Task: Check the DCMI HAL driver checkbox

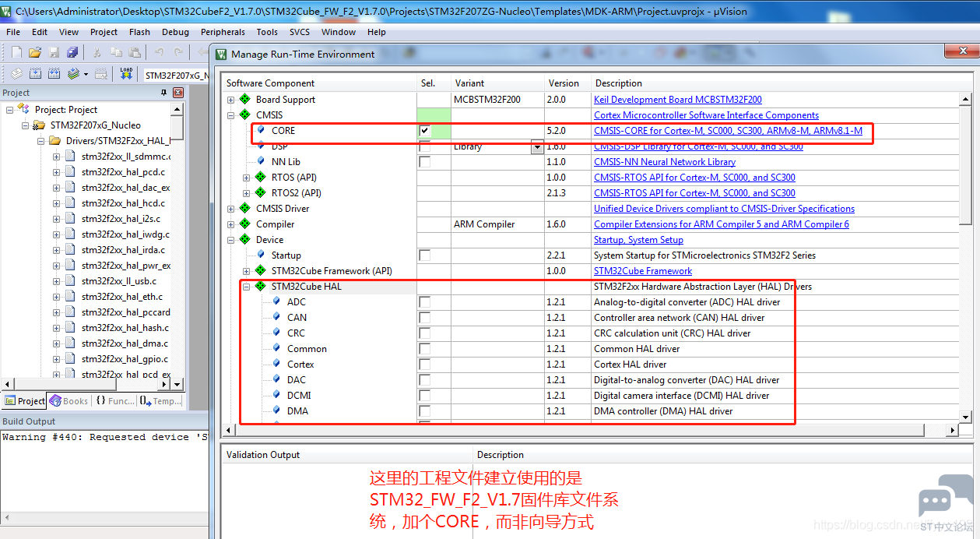Action: point(424,396)
